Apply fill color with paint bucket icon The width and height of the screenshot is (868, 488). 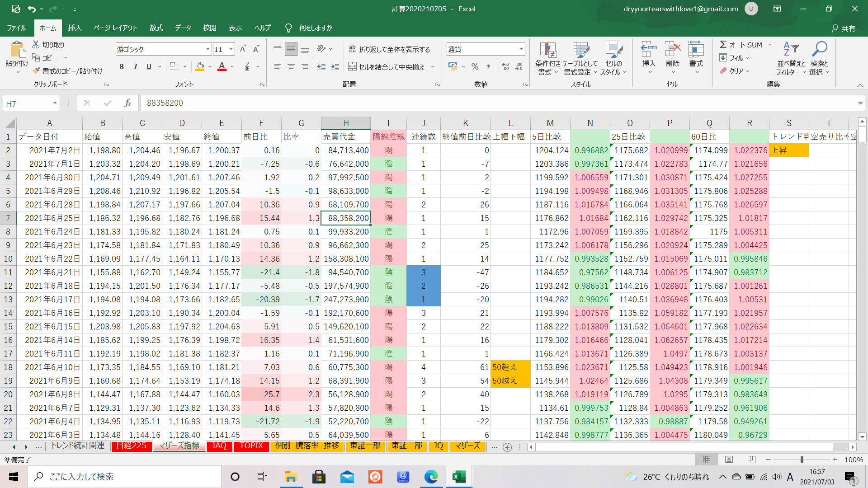coord(200,67)
